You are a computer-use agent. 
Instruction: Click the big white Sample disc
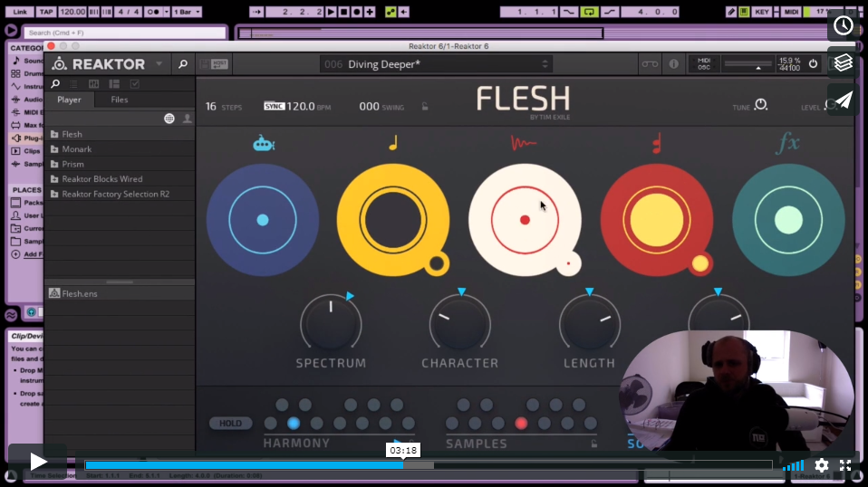[x=525, y=220]
